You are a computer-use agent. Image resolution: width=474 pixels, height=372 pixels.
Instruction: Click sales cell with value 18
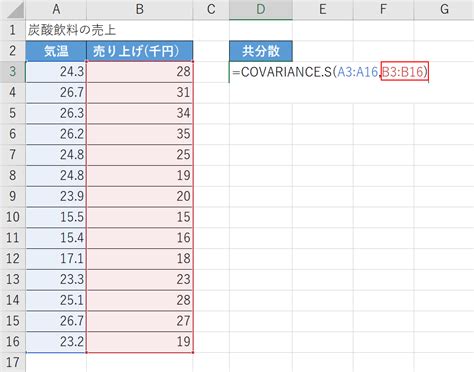(140, 259)
